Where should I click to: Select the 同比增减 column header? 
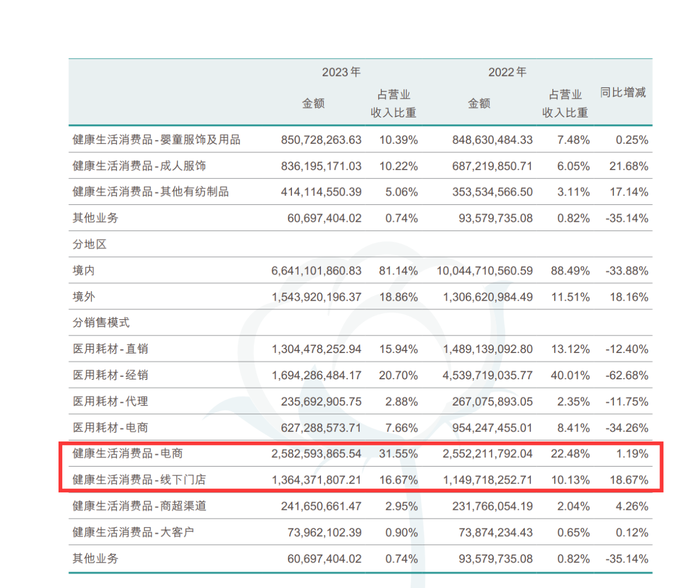coord(623,92)
